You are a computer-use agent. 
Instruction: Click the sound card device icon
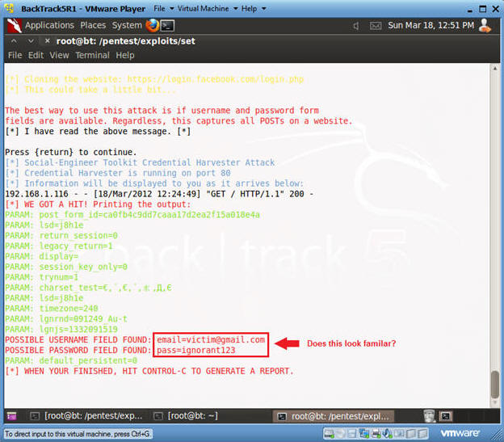[x=388, y=434]
